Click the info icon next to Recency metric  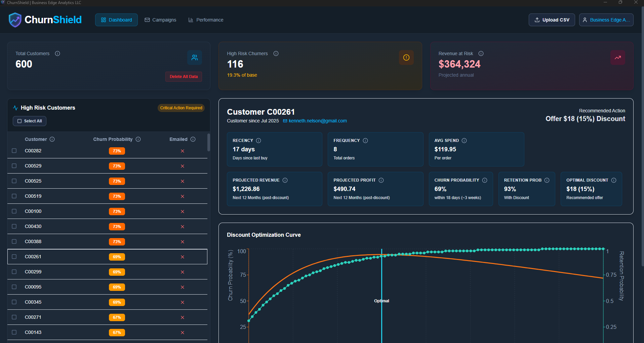tap(258, 141)
